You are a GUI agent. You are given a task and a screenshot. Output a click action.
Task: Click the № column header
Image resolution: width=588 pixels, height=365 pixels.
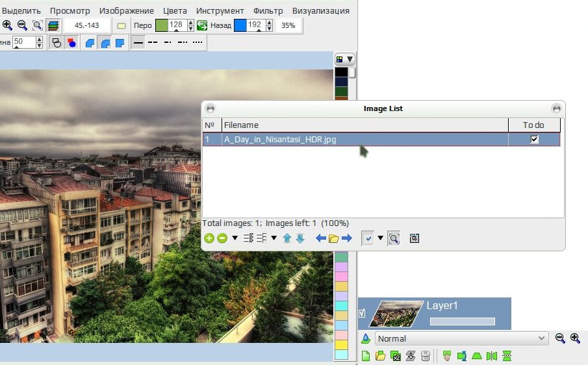point(212,125)
